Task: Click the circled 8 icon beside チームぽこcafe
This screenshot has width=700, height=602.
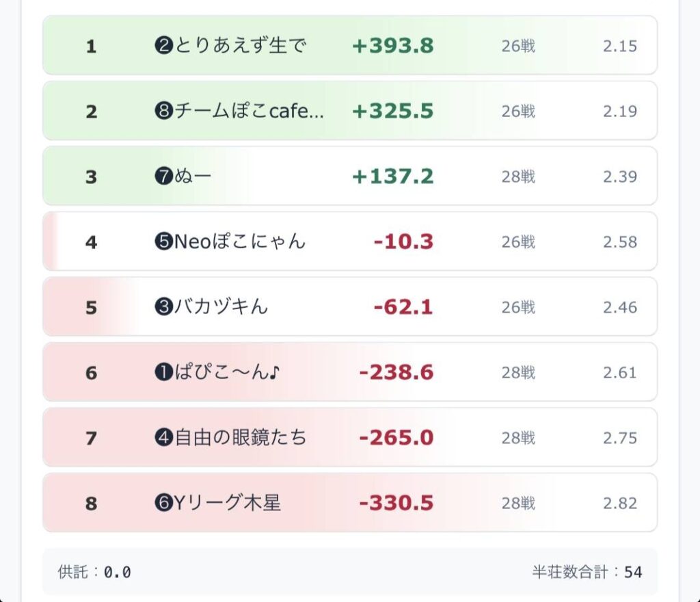Action: tap(163, 112)
